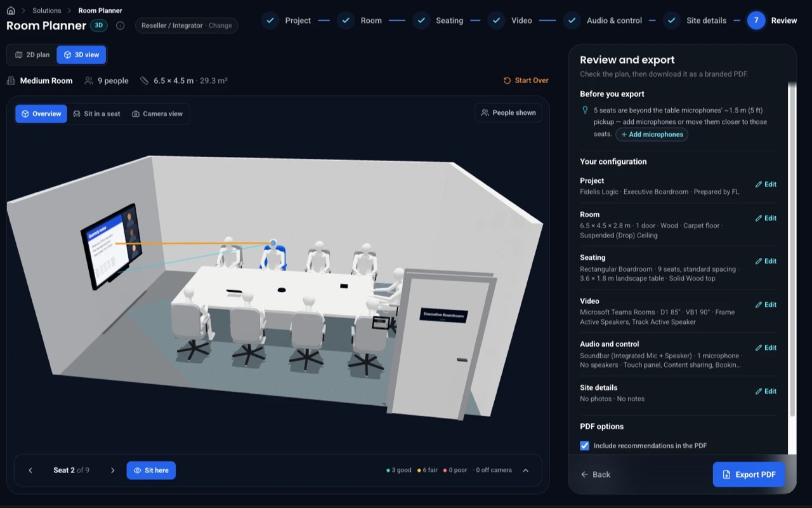812x508 pixels.
Task: Click the Video step checkmark circle
Action: (x=496, y=20)
